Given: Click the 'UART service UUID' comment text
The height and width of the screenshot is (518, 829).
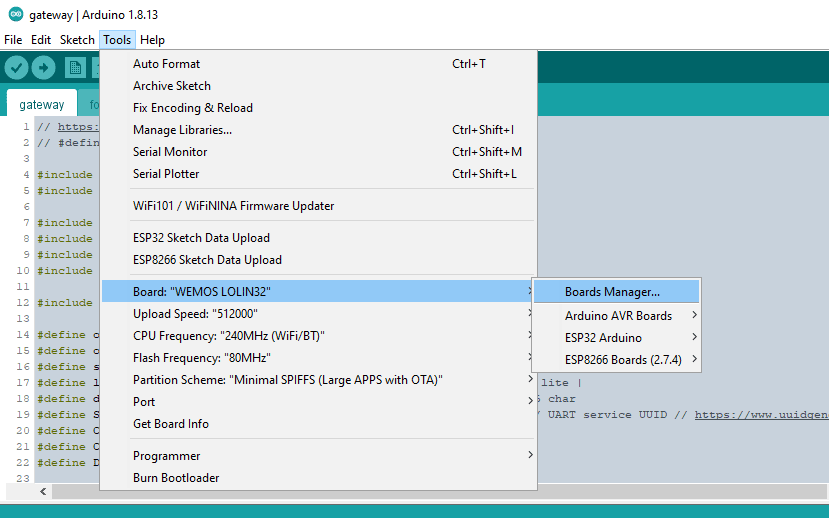Looking at the screenshot, I should click(607, 415).
